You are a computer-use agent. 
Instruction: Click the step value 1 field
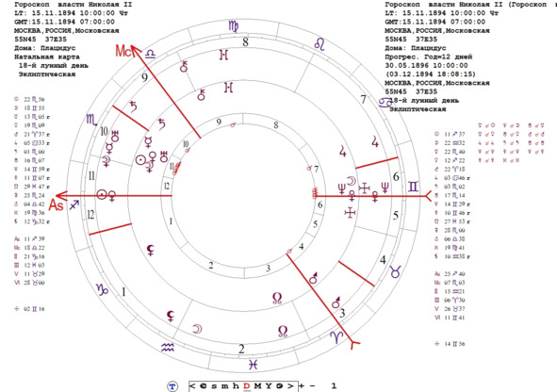click(334, 385)
